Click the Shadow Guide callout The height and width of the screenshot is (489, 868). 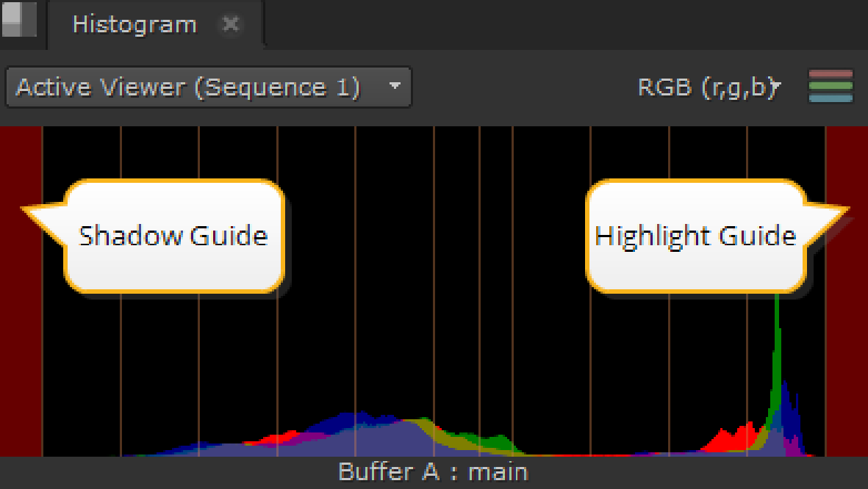(173, 236)
